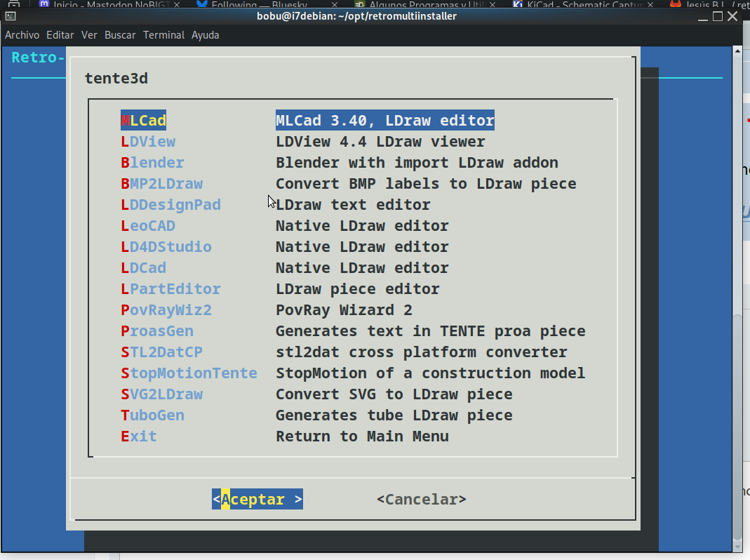Select the Blender entry
The height and width of the screenshot is (560, 750).
point(152,163)
